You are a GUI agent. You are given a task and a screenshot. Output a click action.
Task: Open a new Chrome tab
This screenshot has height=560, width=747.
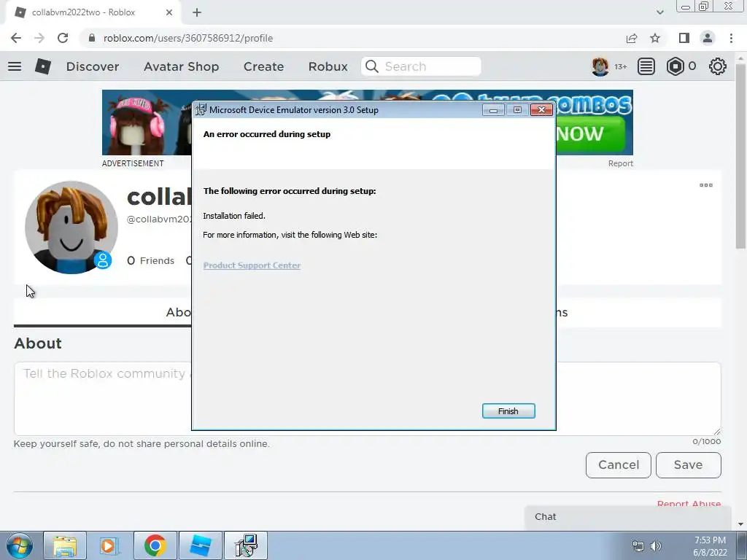tap(197, 12)
